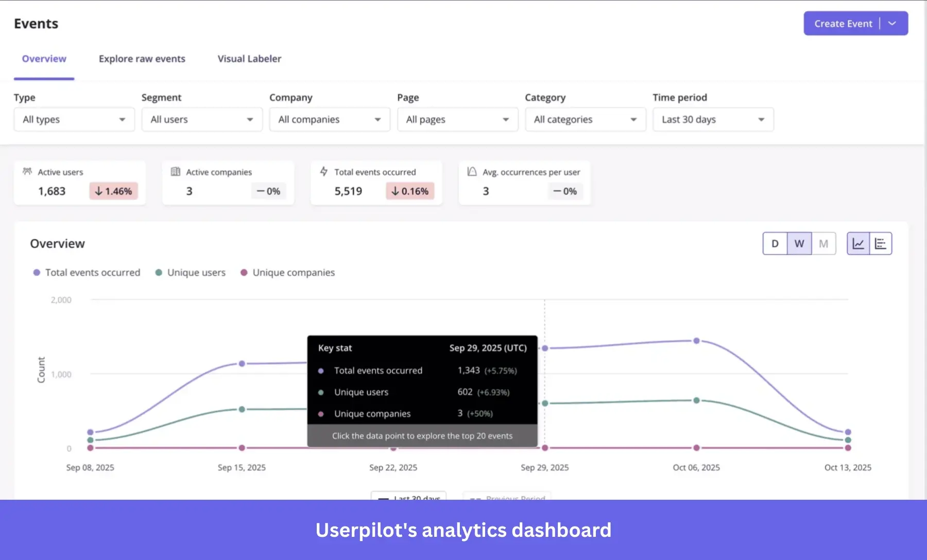Image resolution: width=927 pixels, height=560 pixels.
Task: Expand the Create Event split-button arrow
Action: tap(892, 23)
